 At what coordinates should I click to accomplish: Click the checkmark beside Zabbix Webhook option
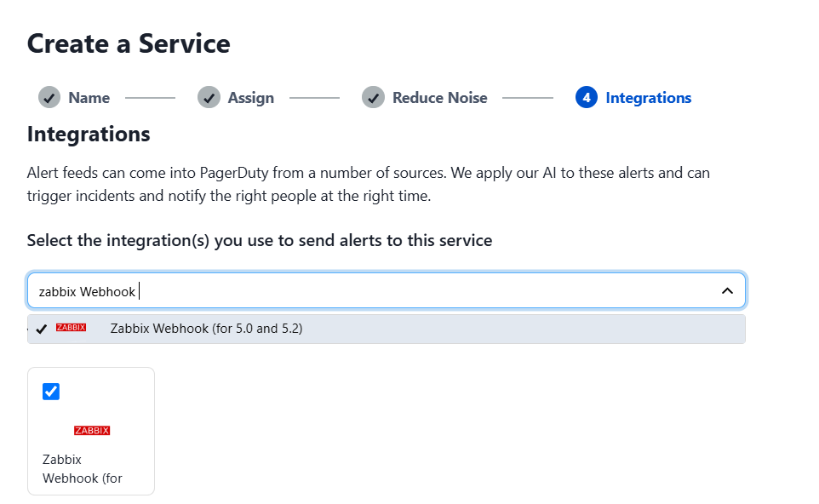41,329
